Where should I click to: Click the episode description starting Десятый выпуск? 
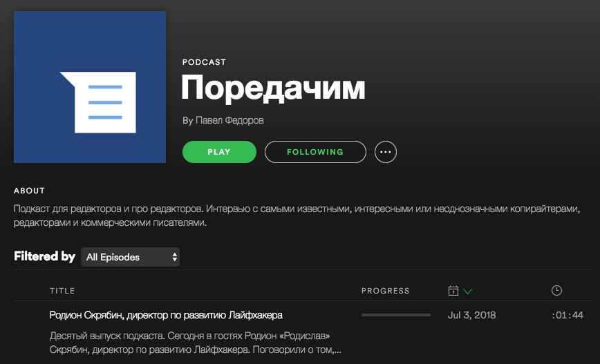click(196, 343)
